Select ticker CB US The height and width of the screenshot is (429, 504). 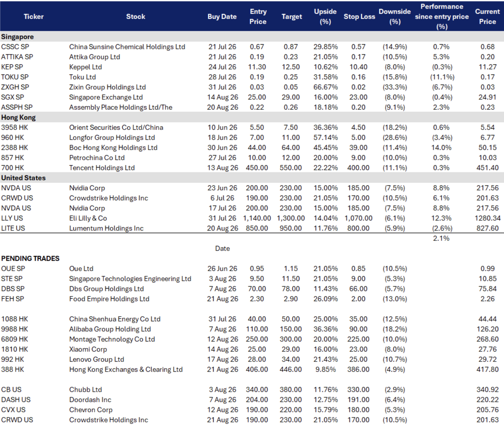[11, 390]
